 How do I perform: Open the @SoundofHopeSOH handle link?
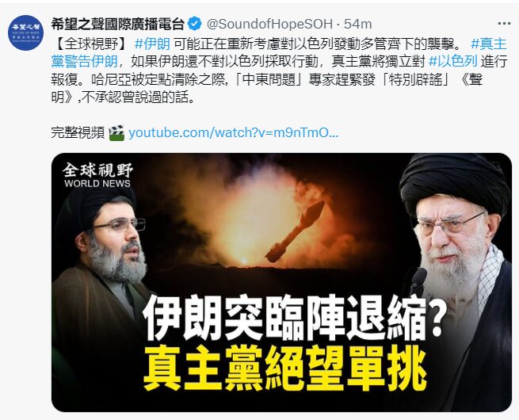[x=269, y=24]
